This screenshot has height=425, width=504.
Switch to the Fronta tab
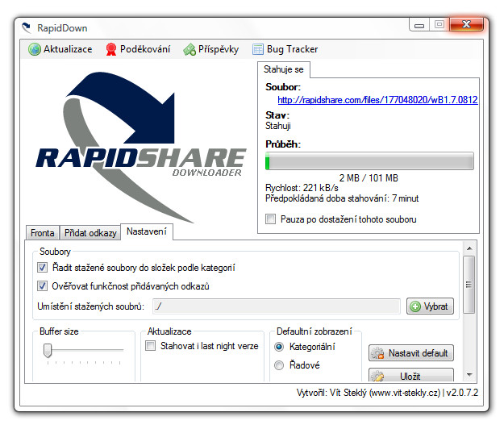tap(43, 233)
